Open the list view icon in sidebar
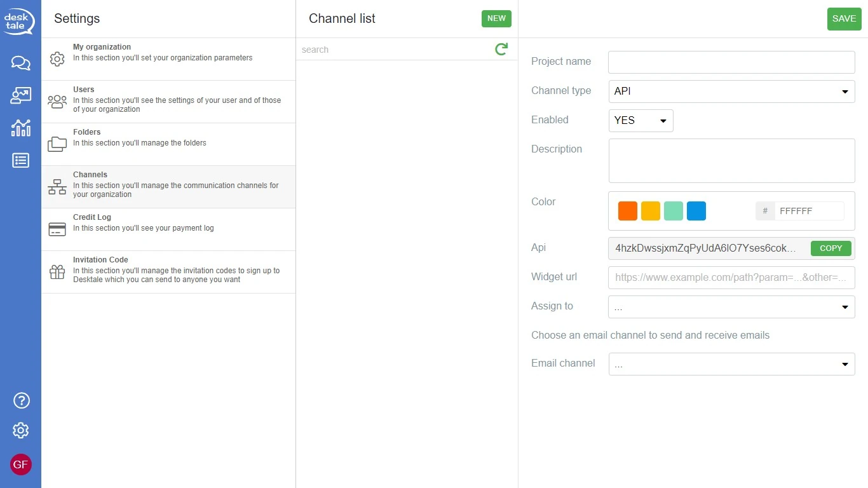 tap(20, 160)
